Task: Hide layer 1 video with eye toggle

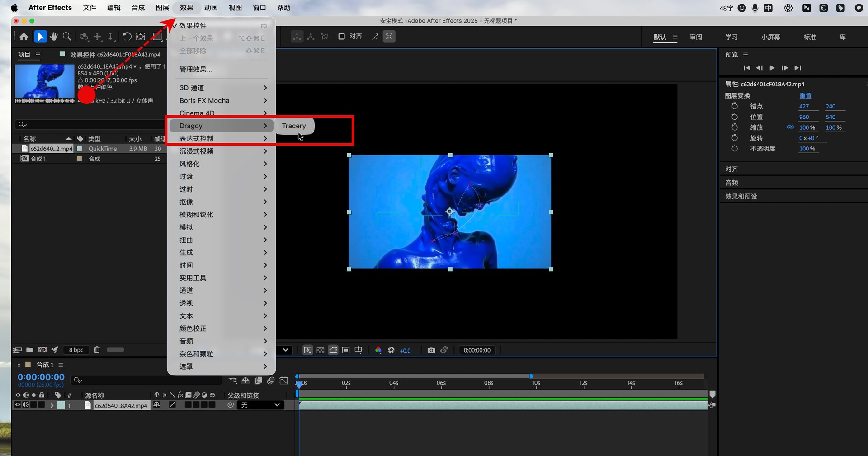Action: point(18,405)
